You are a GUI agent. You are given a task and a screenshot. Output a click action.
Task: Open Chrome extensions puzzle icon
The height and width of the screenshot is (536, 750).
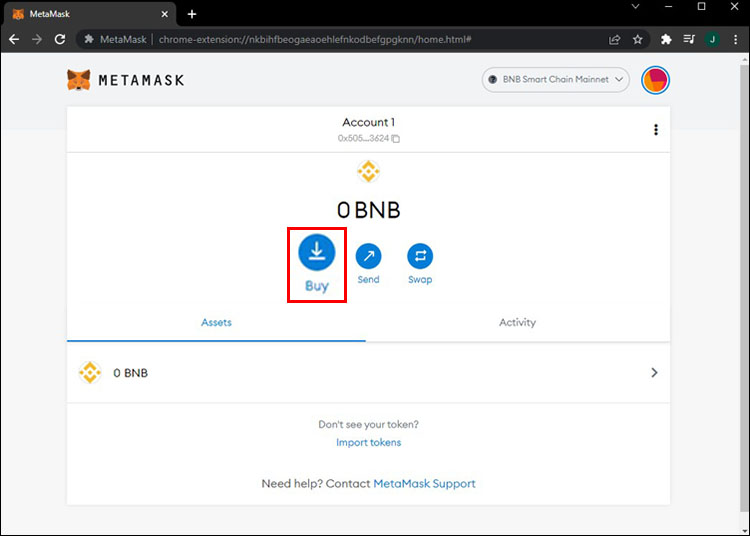click(x=666, y=39)
